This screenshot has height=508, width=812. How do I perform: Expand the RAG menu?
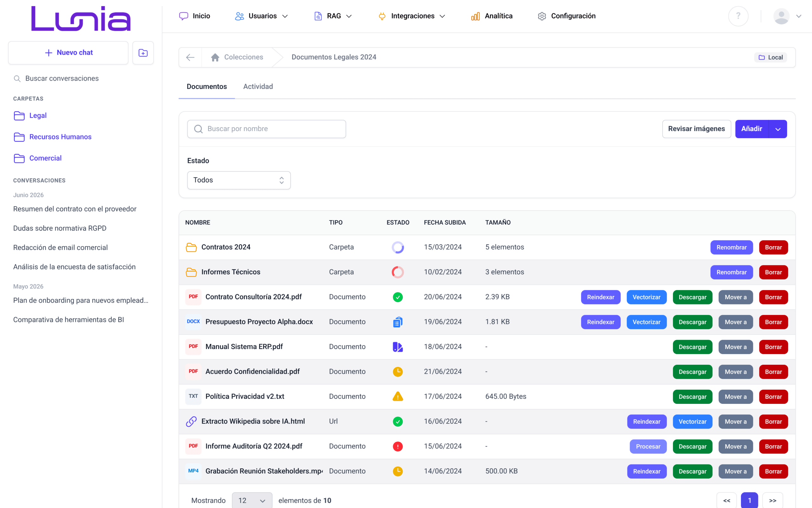[333, 16]
